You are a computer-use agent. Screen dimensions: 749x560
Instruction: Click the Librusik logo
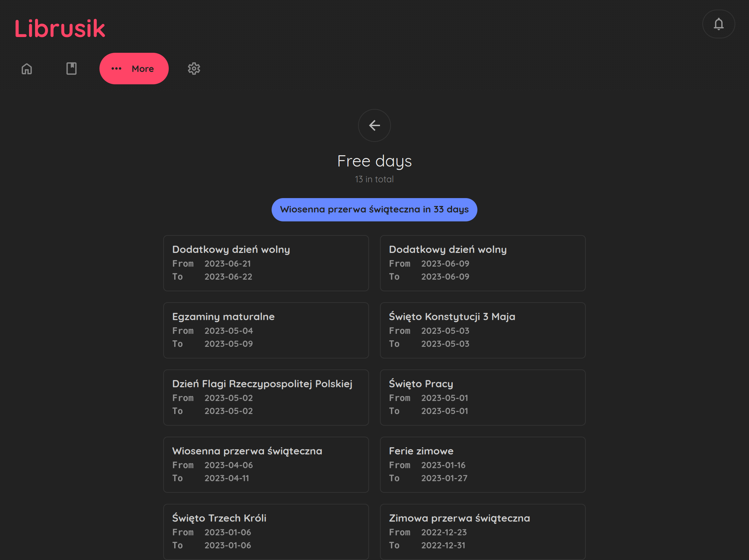click(60, 28)
